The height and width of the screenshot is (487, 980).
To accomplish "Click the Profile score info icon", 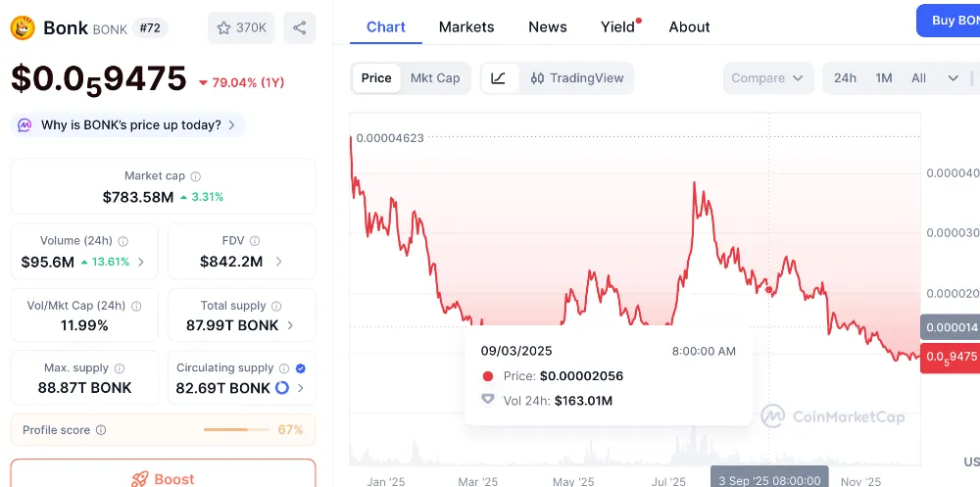I will (x=101, y=430).
